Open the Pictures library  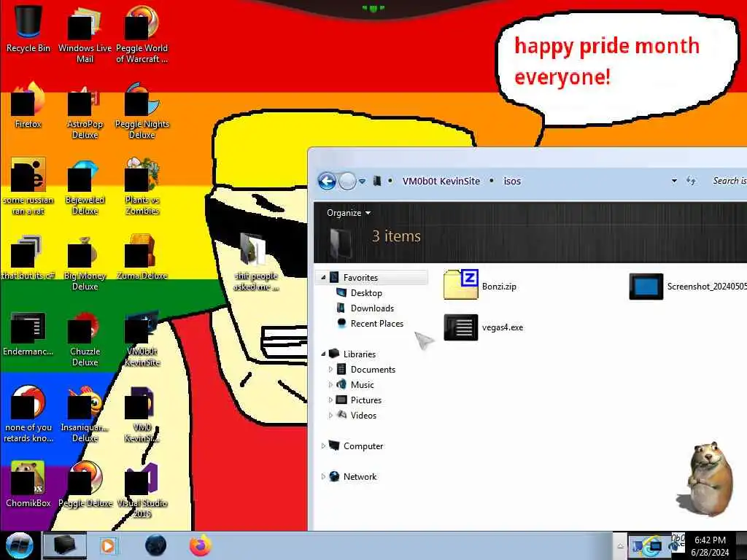tap(366, 400)
